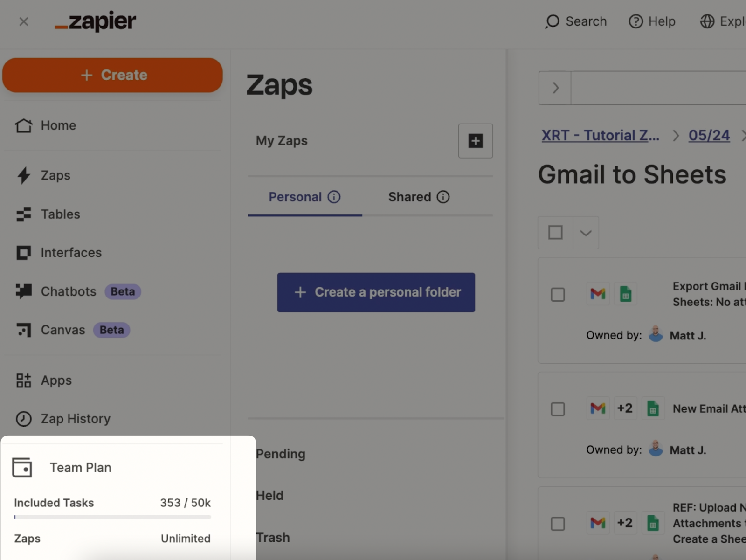Viewport: 746px width, 560px height.
Task: Click the +2 badge in the REF: Upload row
Action: (625, 523)
